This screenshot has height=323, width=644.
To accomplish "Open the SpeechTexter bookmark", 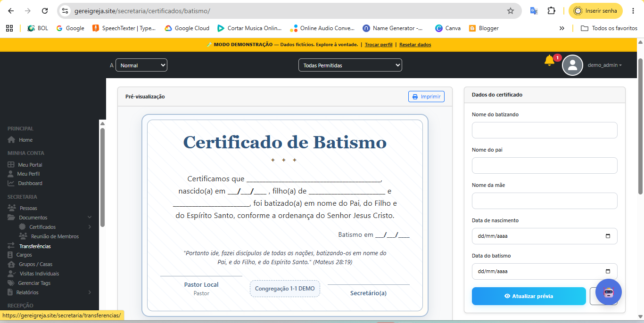I will pyautogui.click(x=124, y=28).
